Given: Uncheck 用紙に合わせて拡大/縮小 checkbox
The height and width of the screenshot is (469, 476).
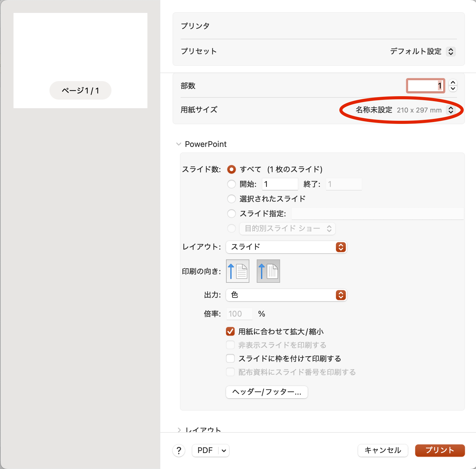Looking at the screenshot, I should (230, 332).
